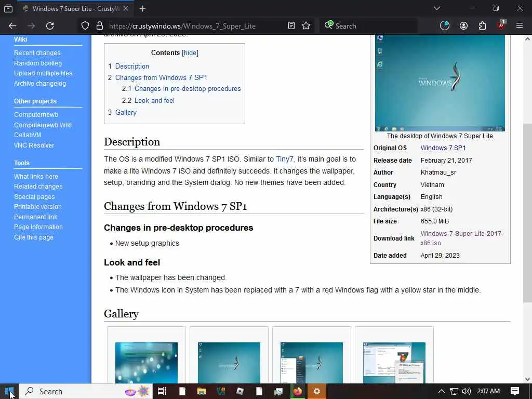
Task: Open first gallery thumbnail with bubbles
Action: [x=146, y=363]
